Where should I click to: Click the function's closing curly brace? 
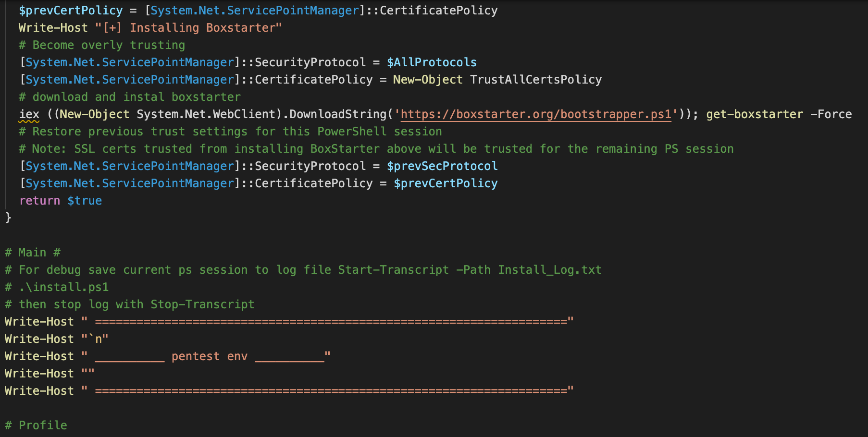pos(8,218)
